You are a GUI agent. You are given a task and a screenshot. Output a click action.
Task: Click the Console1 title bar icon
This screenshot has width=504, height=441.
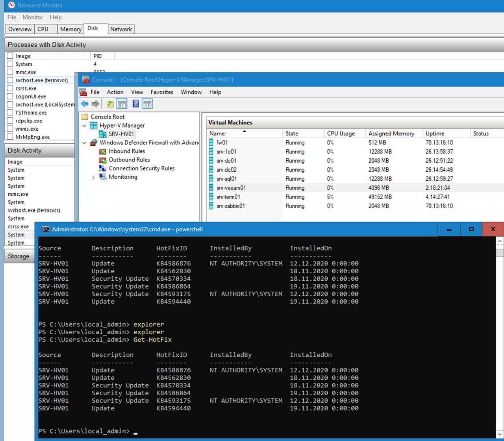86,80
